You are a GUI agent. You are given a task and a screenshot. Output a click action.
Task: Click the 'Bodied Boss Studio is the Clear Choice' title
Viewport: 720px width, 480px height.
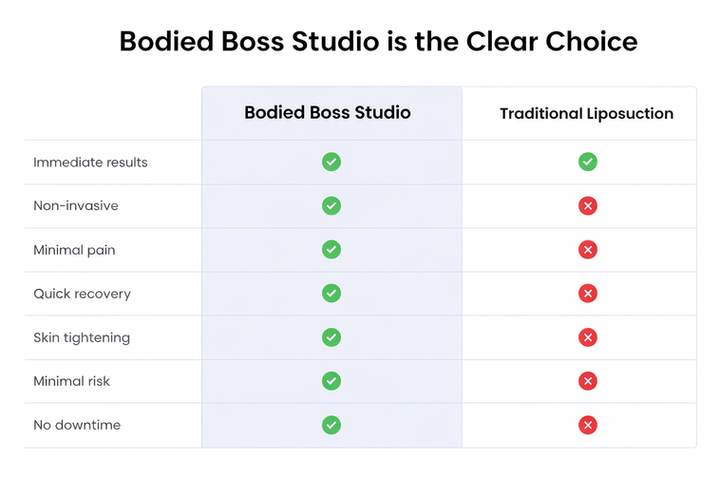click(378, 42)
